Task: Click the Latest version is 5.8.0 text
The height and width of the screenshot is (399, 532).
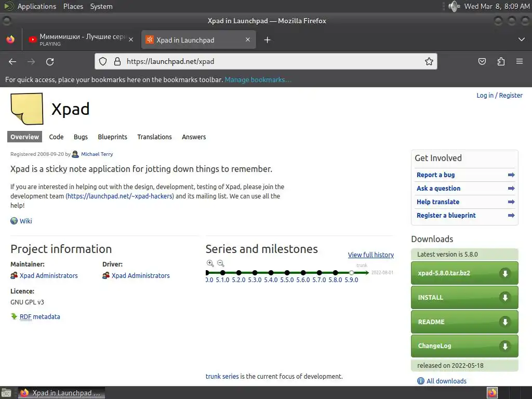Action: tap(447, 254)
